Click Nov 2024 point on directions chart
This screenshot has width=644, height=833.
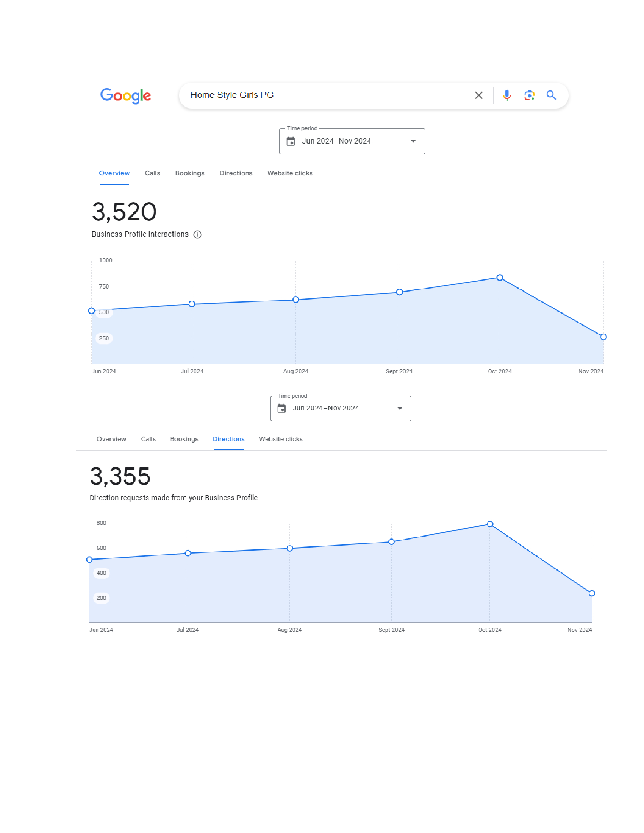click(592, 593)
